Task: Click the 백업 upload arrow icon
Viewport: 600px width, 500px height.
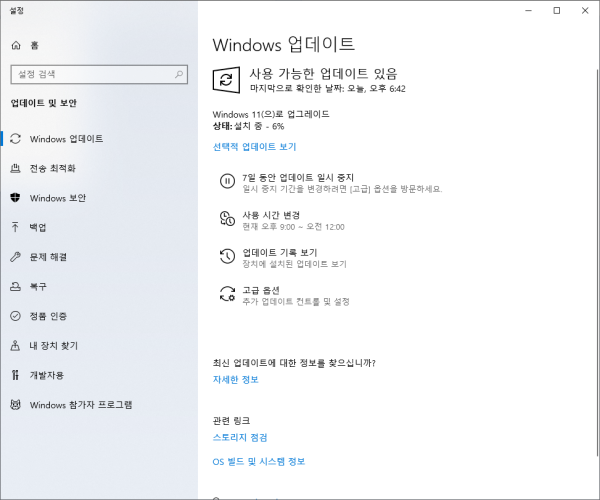Action: tap(15, 227)
